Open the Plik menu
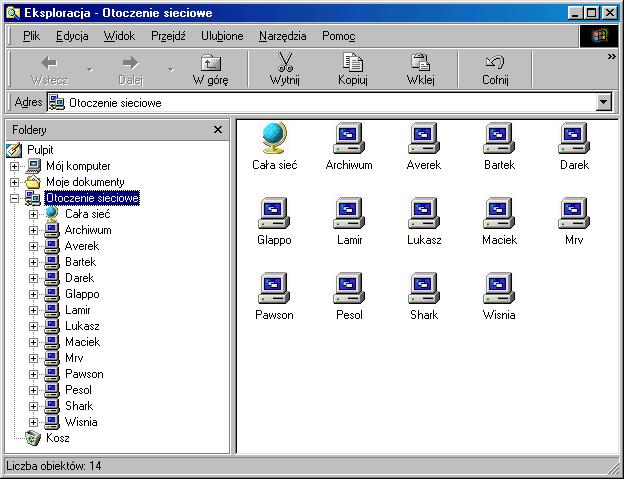The image size is (624, 479). 31,36
